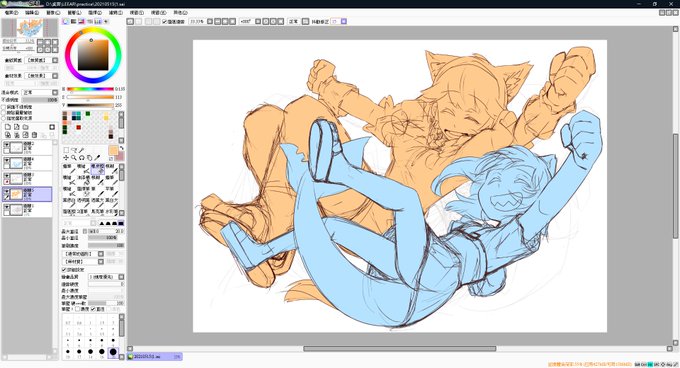
Task: Reset canvas rotation with toolbar button
Action: [280, 21]
